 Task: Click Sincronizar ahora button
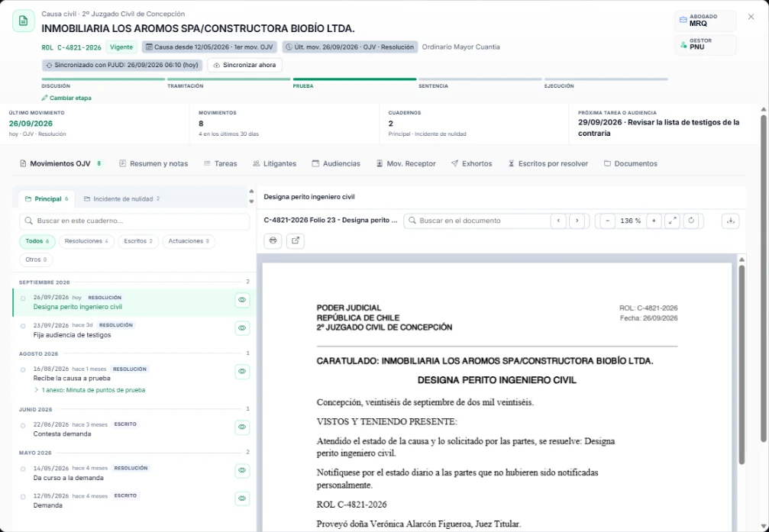244,65
